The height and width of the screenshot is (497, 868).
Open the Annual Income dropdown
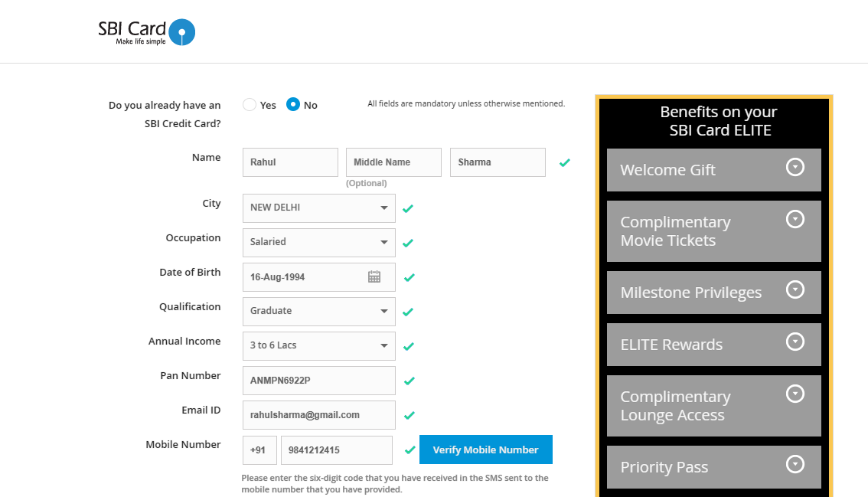tap(319, 345)
